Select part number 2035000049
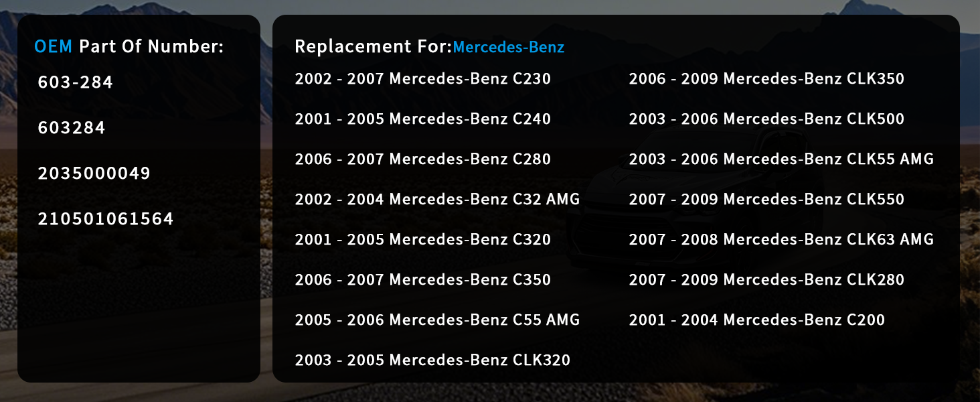 pyautogui.click(x=94, y=174)
